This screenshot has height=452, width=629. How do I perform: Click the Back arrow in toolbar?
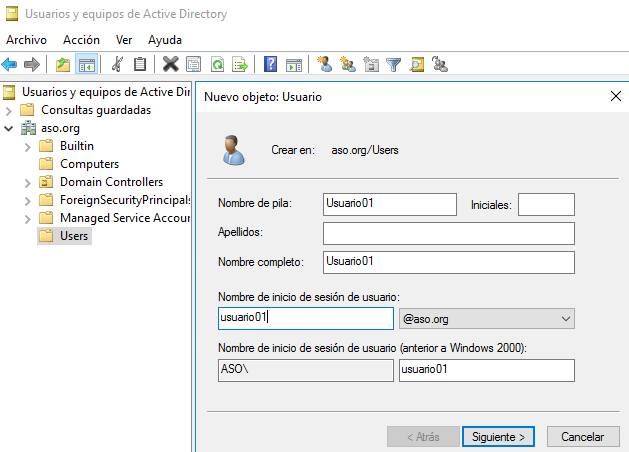10,65
